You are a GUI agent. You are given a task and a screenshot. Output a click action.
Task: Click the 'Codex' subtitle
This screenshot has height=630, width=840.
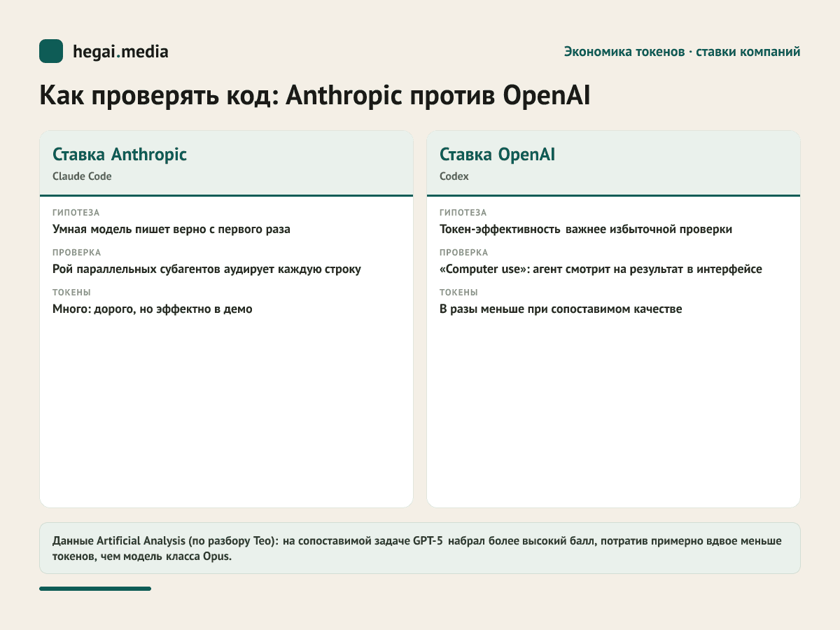click(x=454, y=176)
